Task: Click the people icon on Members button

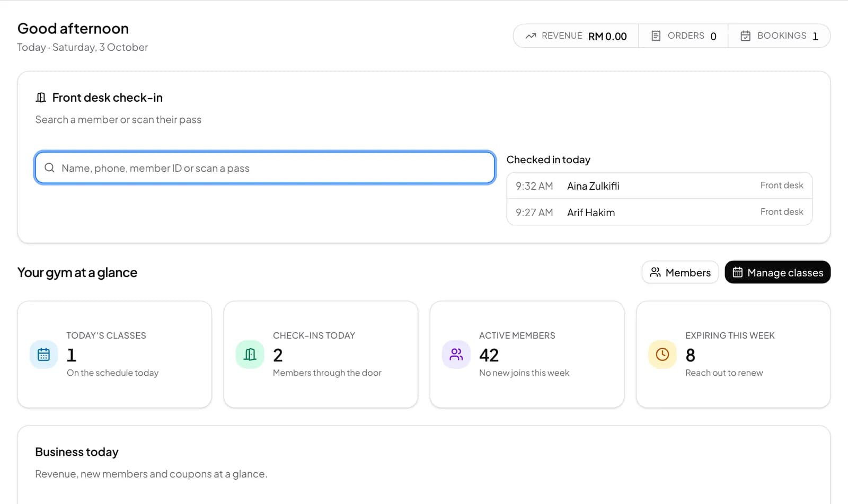Action: pos(655,272)
